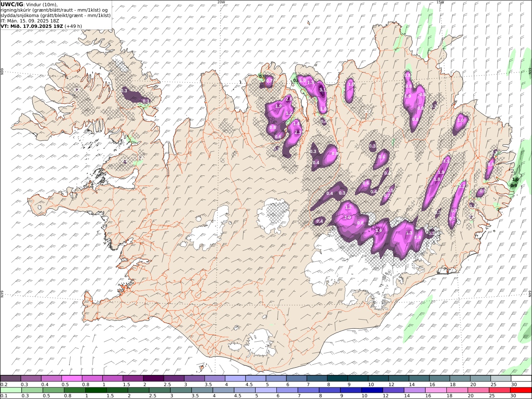Pick the bright pink 0.5 swatch in upper legend
Viewport: 532px width, 399px height.
pos(71,378)
